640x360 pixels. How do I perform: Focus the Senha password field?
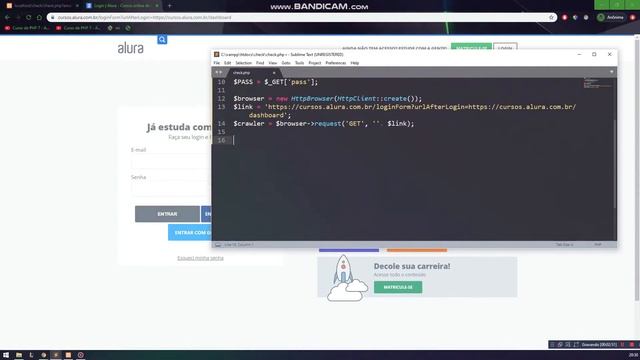(171, 189)
